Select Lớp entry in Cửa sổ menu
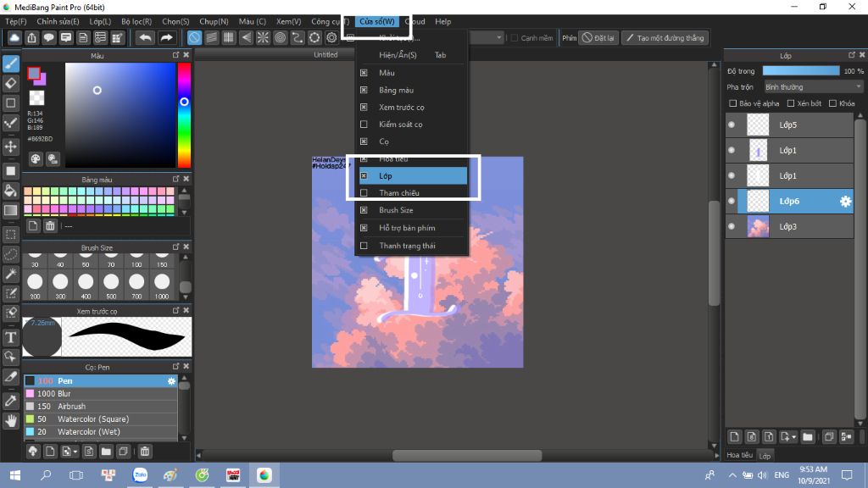This screenshot has width=868, height=488. tap(413, 176)
